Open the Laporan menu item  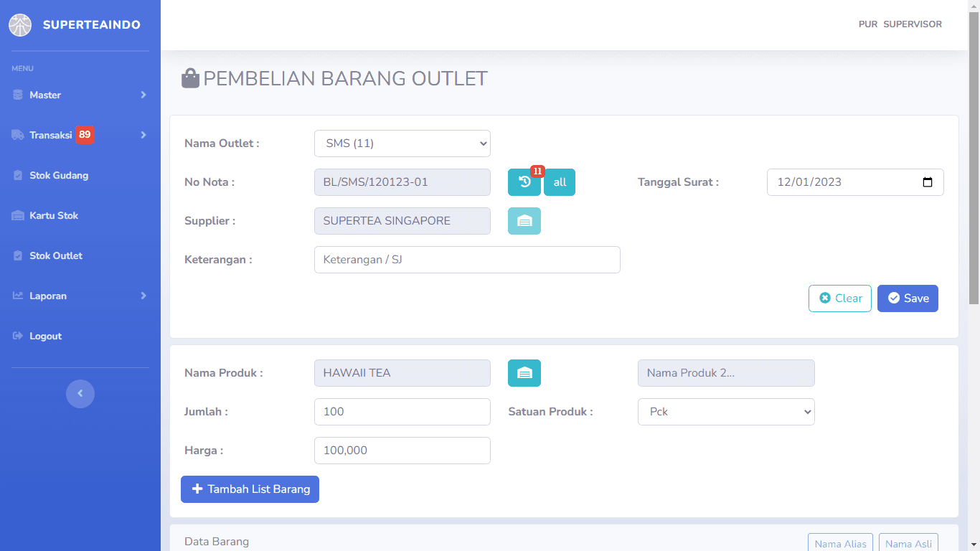pos(80,296)
